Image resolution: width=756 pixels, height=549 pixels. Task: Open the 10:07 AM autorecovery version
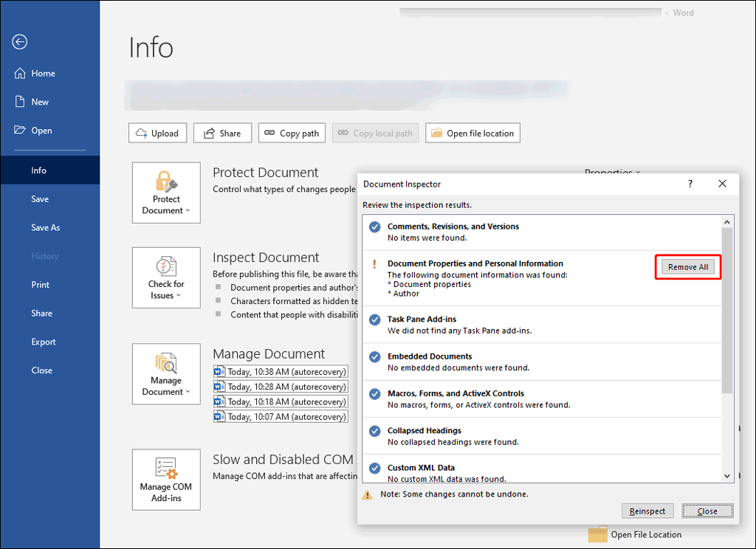tap(281, 416)
